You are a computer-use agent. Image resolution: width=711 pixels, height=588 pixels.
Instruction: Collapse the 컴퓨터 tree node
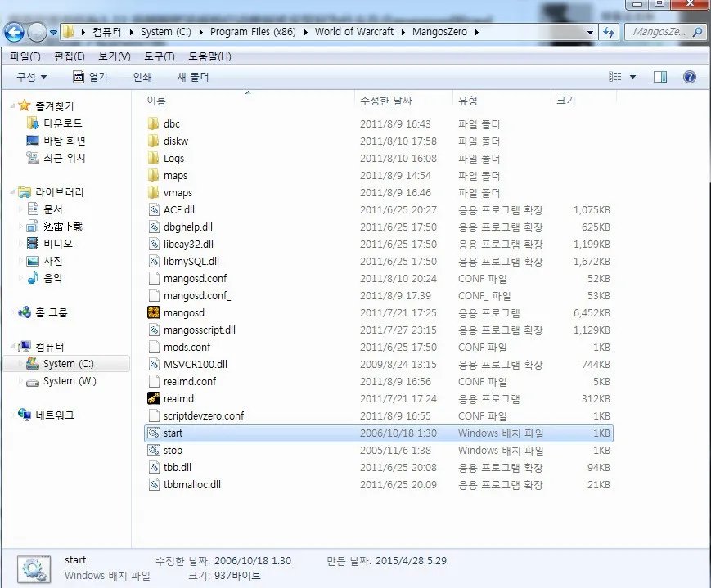(x=12, y=347)
